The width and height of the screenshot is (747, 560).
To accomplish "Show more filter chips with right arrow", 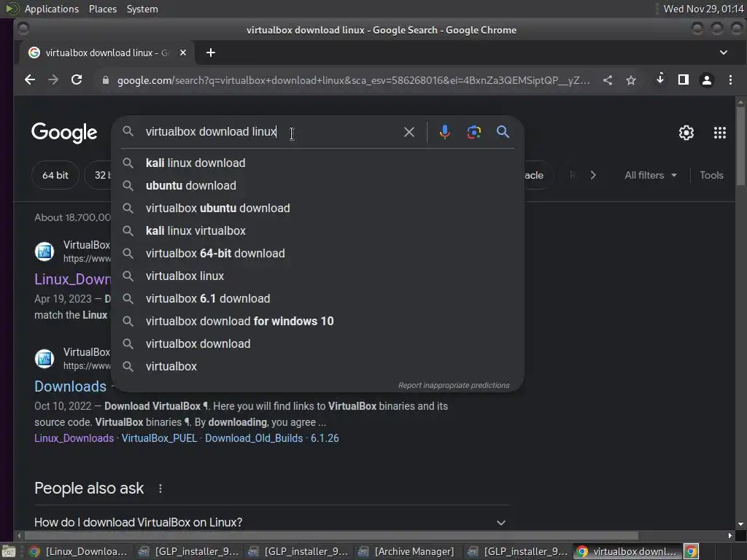I will [x=593, y=175].
